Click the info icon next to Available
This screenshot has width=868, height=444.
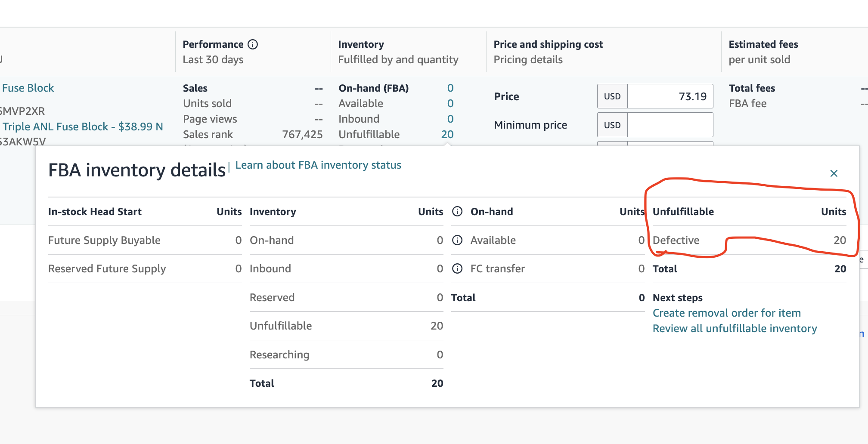coord(457,240)
